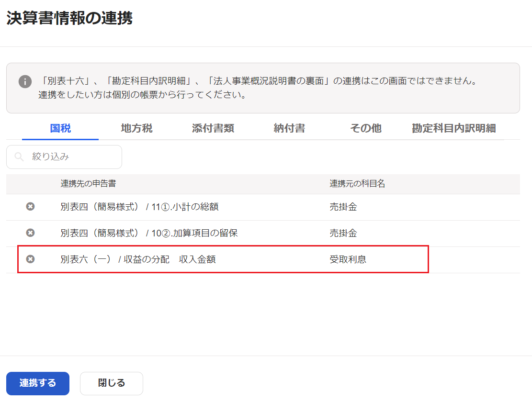Select the text 別表六(一) / 収益の分配 収入金額

click(x=138, y=259)
